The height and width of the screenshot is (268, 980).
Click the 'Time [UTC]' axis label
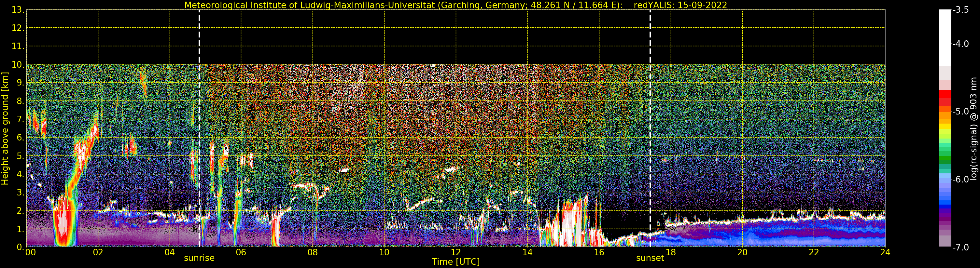click(x=456, y=262)
